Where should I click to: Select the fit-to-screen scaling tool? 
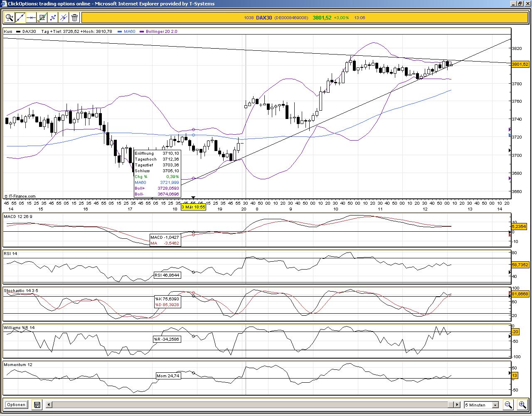coord(52,17)
